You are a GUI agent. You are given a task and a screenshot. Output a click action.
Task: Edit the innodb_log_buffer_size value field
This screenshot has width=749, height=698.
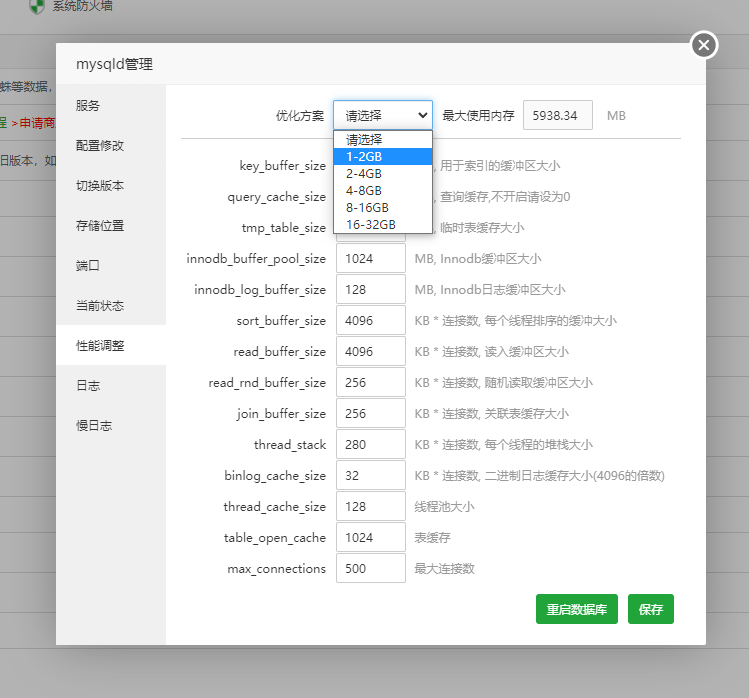[371, 290]
